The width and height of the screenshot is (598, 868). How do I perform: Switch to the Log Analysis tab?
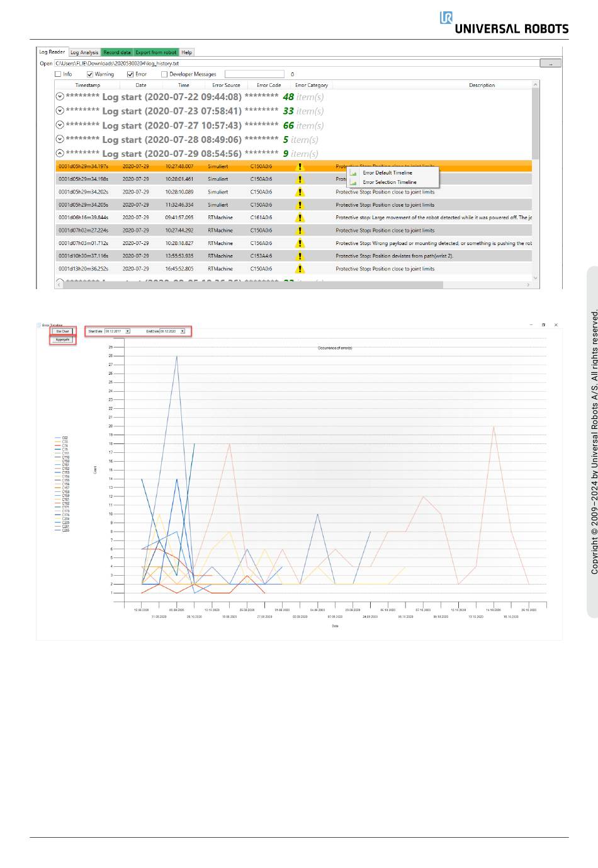point(84,52)
